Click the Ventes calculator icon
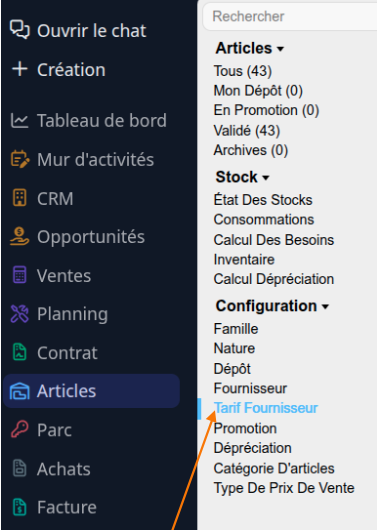 [19, 275]
